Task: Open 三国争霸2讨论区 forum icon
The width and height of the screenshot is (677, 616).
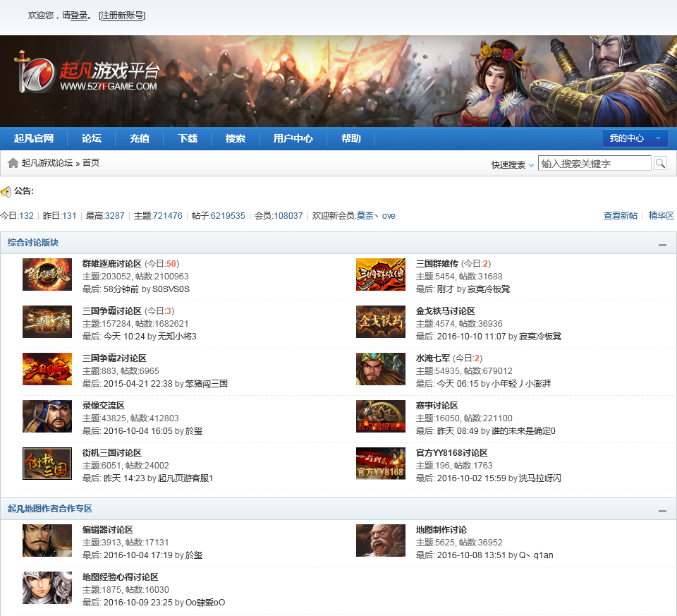Action: click(47, 369)
